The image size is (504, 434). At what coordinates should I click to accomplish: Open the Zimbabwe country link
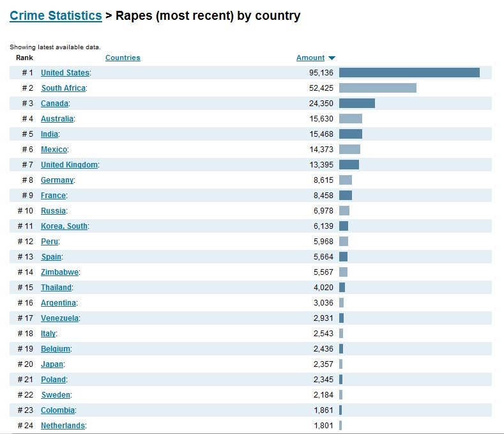coord(59,272)
